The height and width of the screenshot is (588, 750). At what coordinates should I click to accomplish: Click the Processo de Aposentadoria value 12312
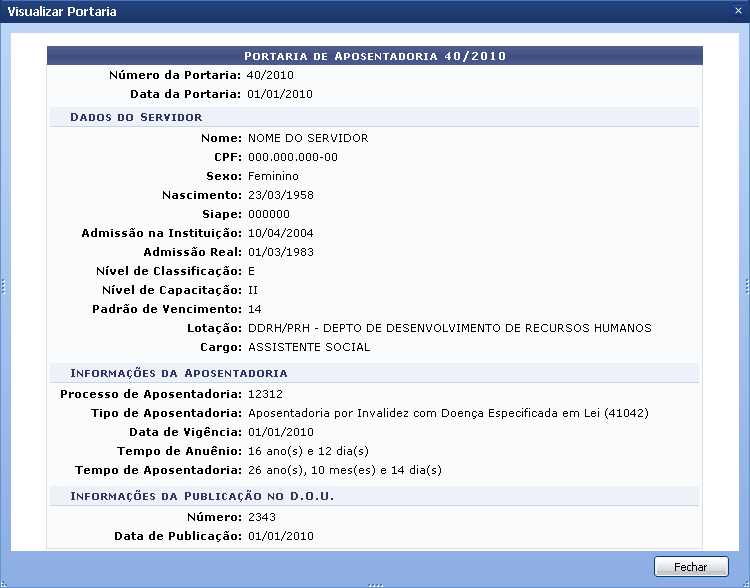pyautogui.click(x=264, y=393)
